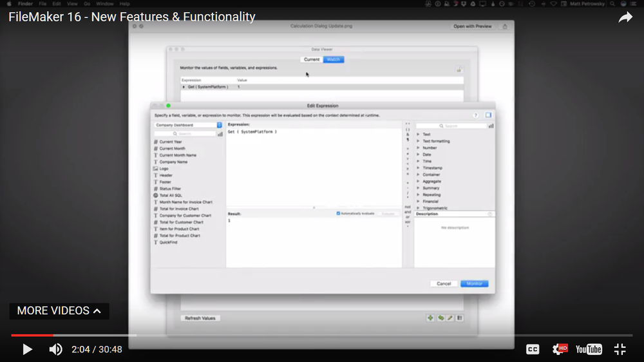Toggle closed captions CC button
The height and width of the screenshot is (362, 644).
[x=533, y=349]
